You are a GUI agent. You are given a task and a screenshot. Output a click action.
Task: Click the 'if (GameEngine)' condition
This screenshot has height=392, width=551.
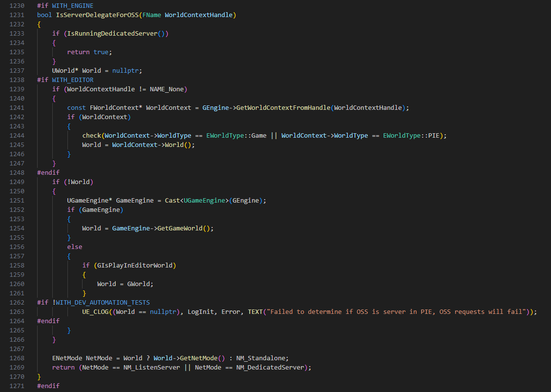96,210
